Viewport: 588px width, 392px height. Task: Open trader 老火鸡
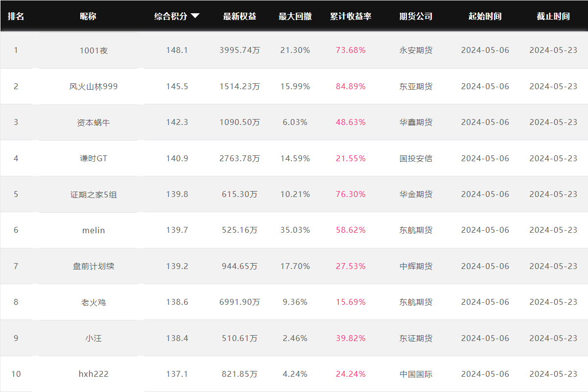[x=94, y=302]
